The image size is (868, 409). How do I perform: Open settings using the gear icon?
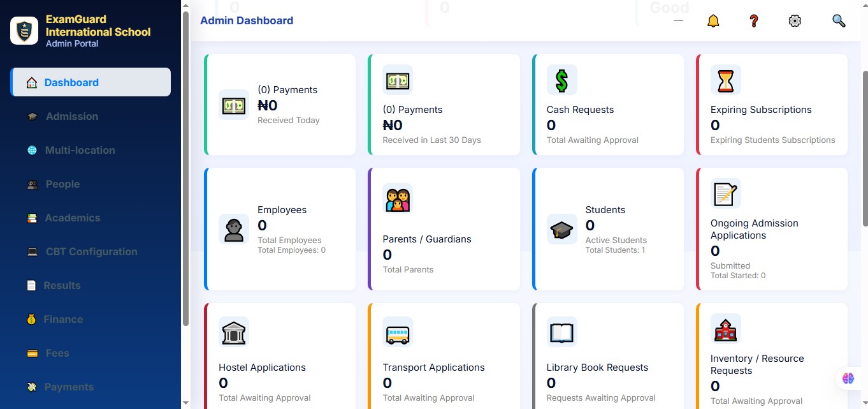click(x=795, y=20)
